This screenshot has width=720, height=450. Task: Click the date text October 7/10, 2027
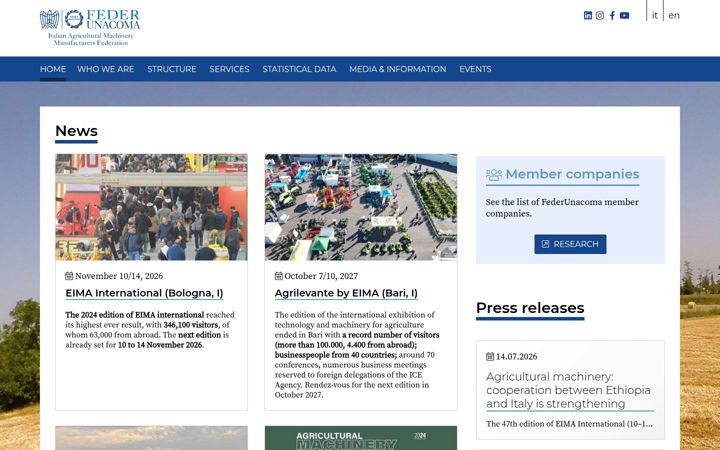pos(321,276)
